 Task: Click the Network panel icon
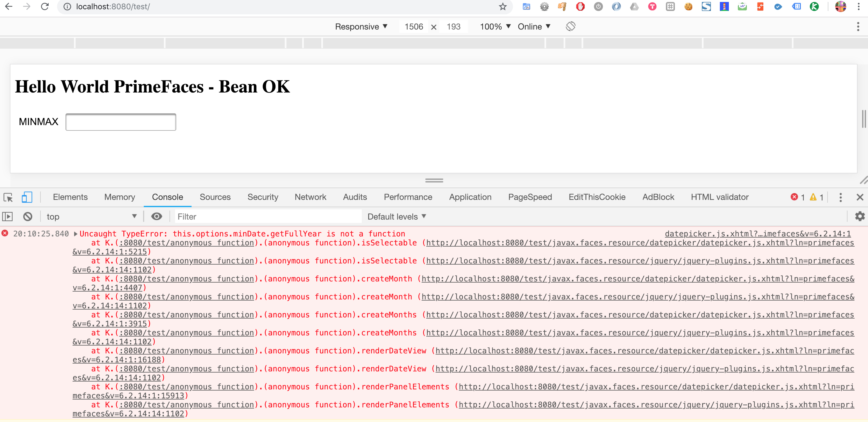point(311,197)
